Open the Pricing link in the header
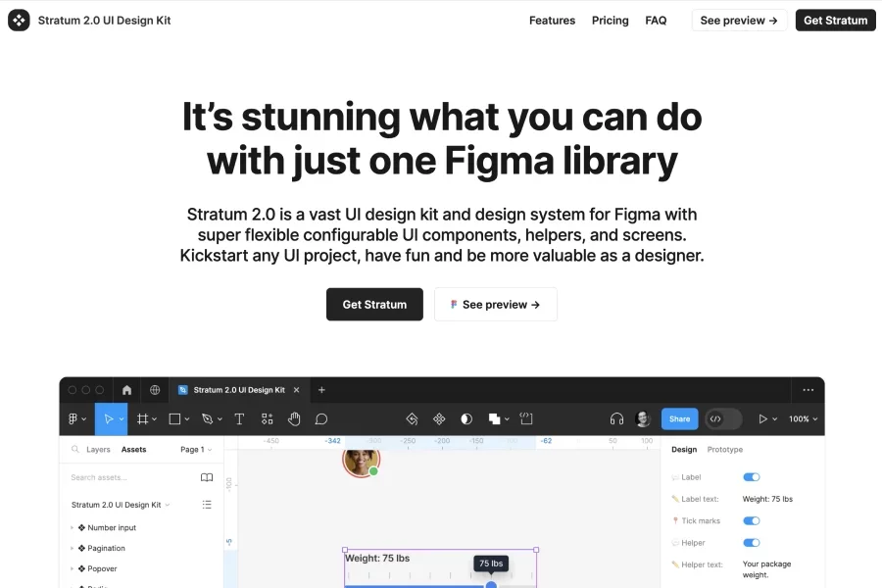This screenshot has height=588, width=882. click(x=610, y=21)
